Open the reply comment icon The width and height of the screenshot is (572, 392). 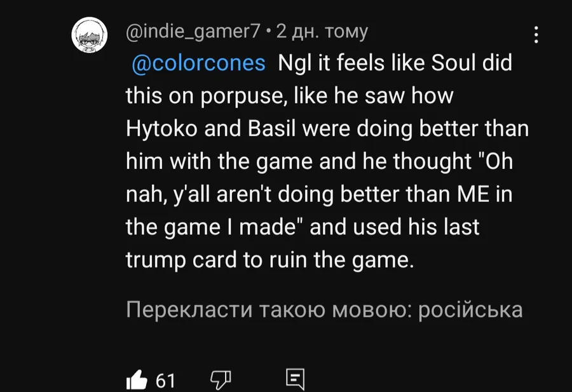coord(295,379)
